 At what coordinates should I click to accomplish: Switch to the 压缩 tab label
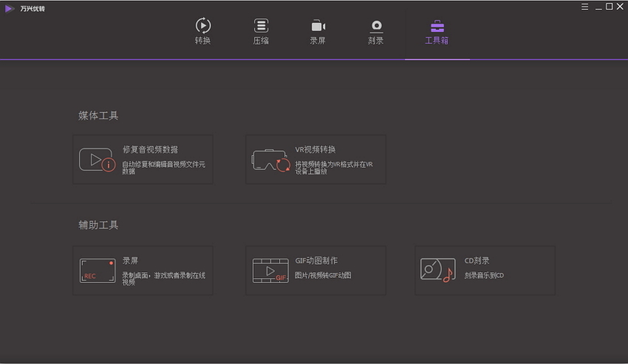(x=261, y=41)
